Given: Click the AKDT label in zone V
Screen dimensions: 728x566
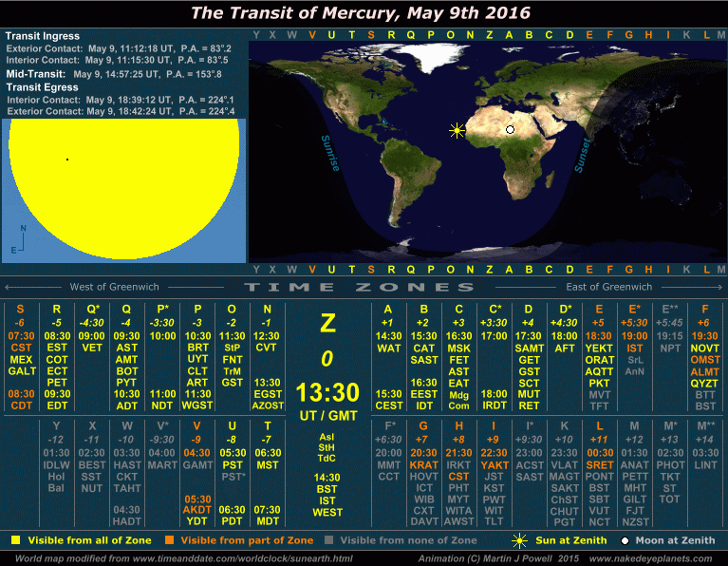Looking at the screenshot, I should [196, 510].
